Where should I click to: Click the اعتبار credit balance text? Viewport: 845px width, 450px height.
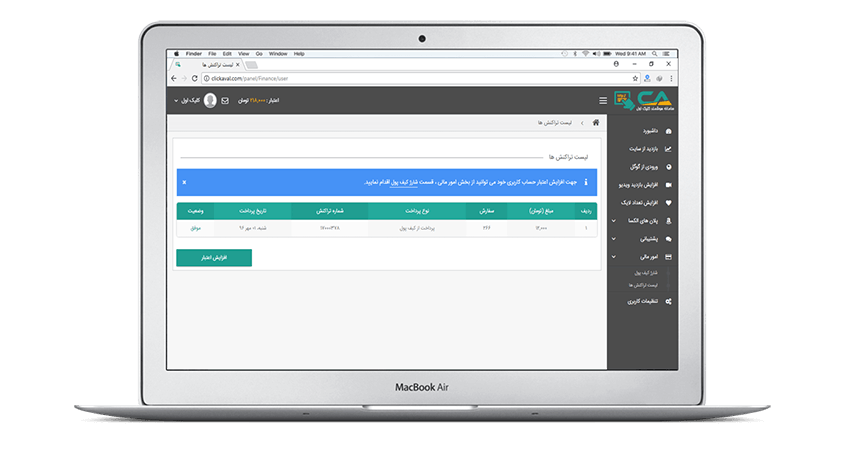click(x=259, y=101)
